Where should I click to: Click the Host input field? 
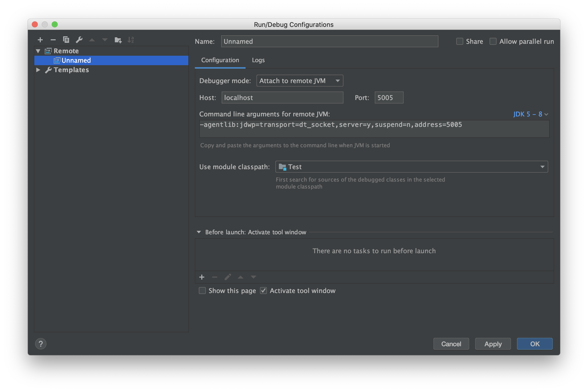[282, 98]
